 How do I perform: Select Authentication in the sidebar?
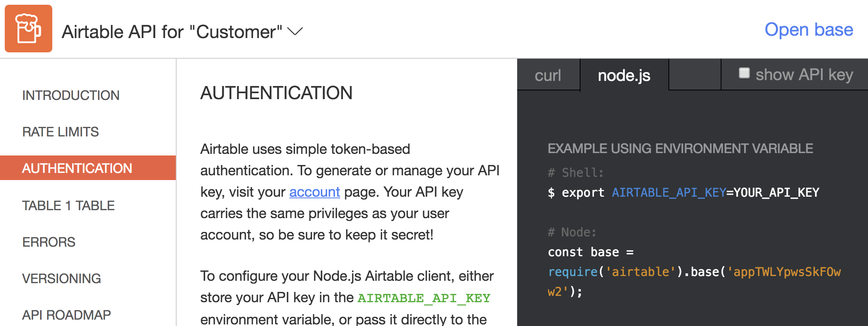tap(88, 168)
